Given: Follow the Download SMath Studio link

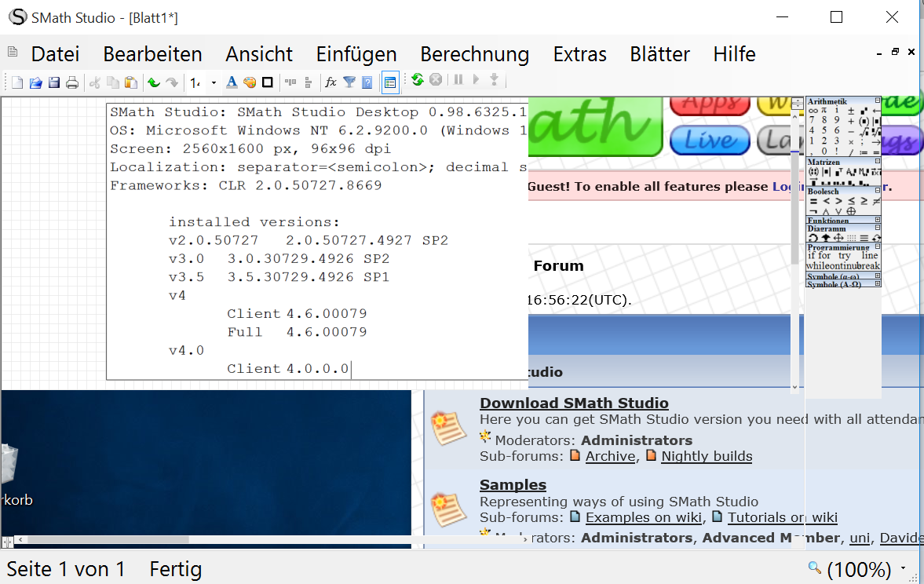Looking at the screenshot, I should pos(574,403).
